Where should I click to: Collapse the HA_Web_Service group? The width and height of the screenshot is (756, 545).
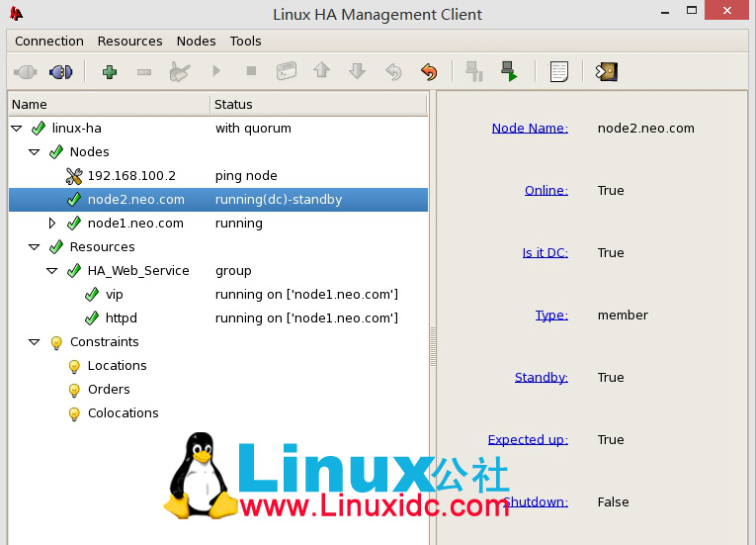pyautogui.click(x=52, y=271)
